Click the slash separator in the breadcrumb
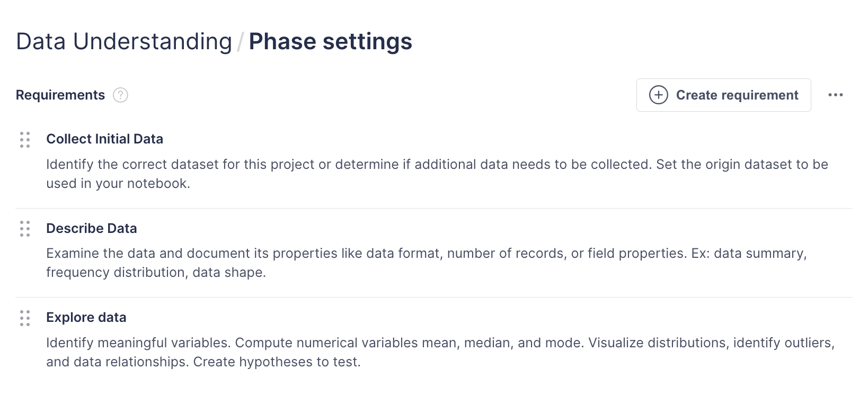868x396 pixels. coord(240,42)
